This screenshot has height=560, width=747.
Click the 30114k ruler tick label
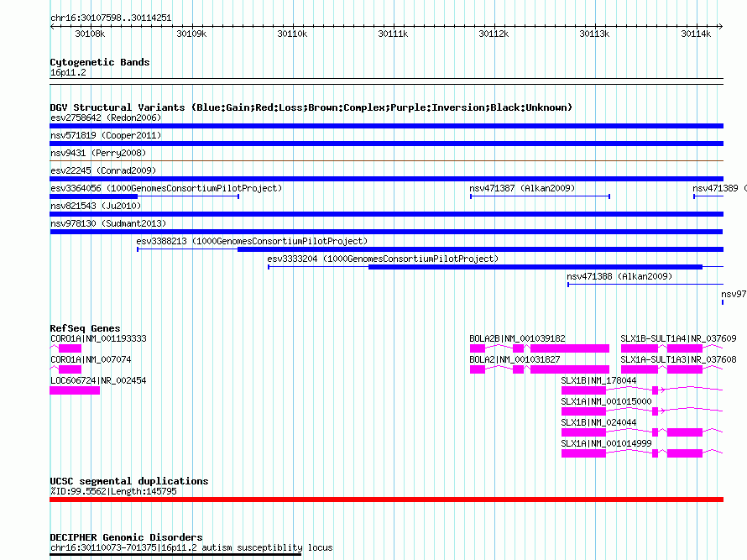click(696, 34)
